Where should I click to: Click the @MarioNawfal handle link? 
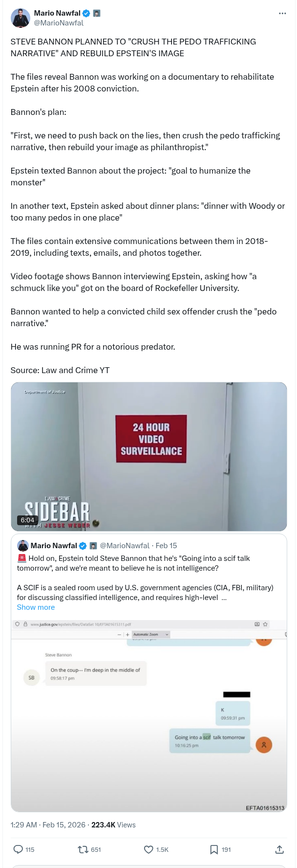click(x=59, y=23)
